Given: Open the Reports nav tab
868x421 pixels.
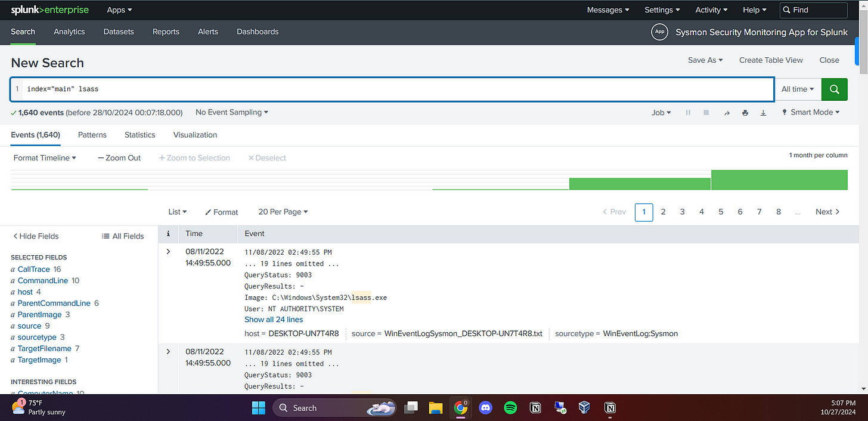Looking at the screenshot, I should 166,32.
